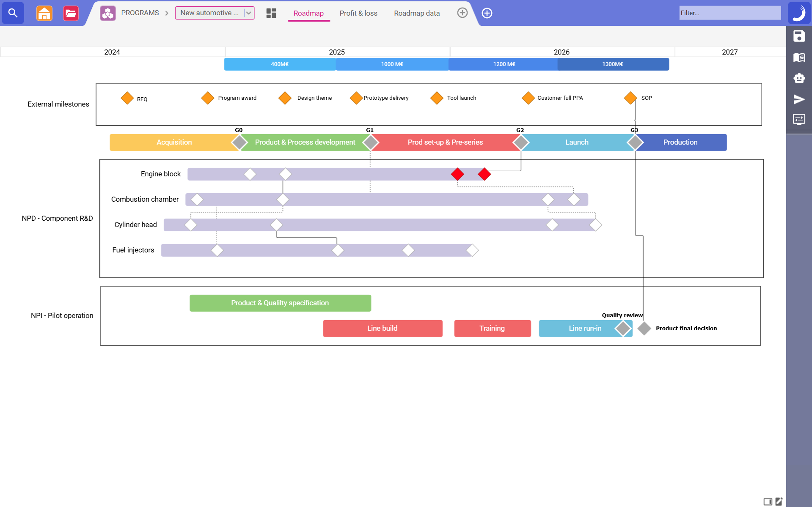Image resolution: width=812 pixels, height=507 pixels.
Task: Select the Prototype delivery milestone diamond
Action: pos(356,98)
